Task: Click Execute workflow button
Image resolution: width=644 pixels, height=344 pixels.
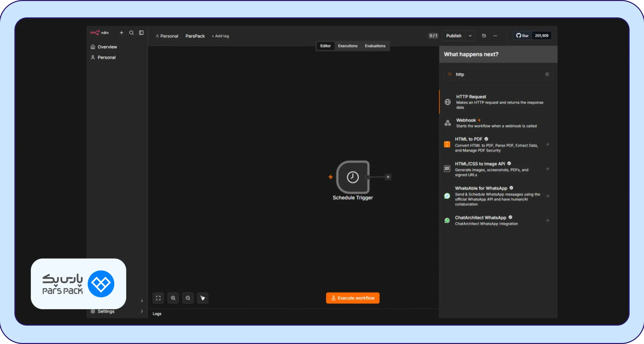Action: (x=353, y=298)
